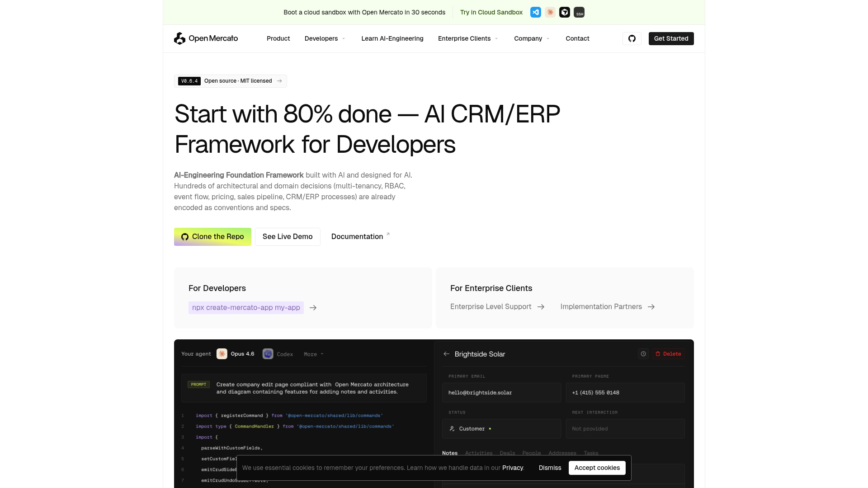
Task: Click the 'For Developers' heading
Action: click(217, 288)
